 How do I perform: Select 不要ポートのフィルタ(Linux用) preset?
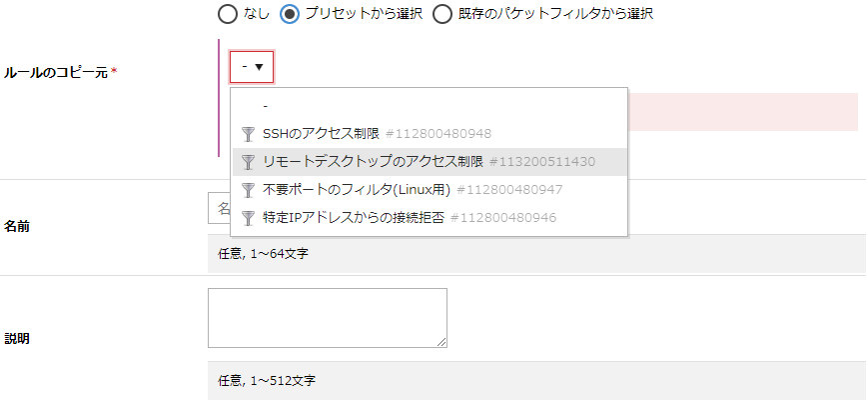[357, 190]
